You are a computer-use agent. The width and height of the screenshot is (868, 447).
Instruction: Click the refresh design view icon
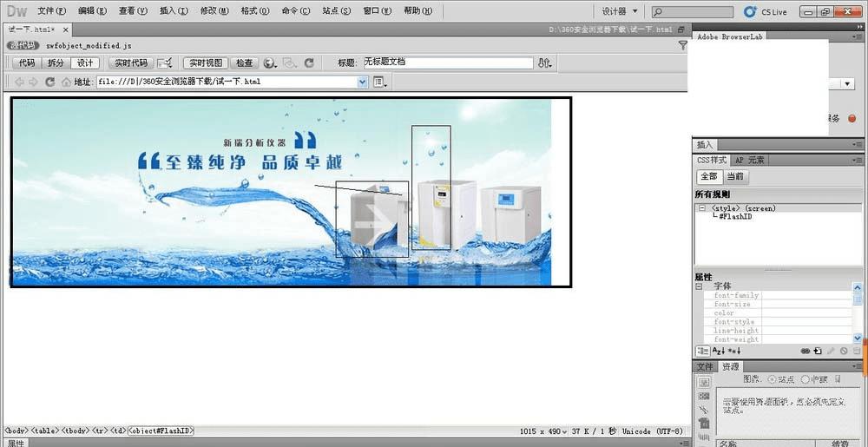pos(310,63)
